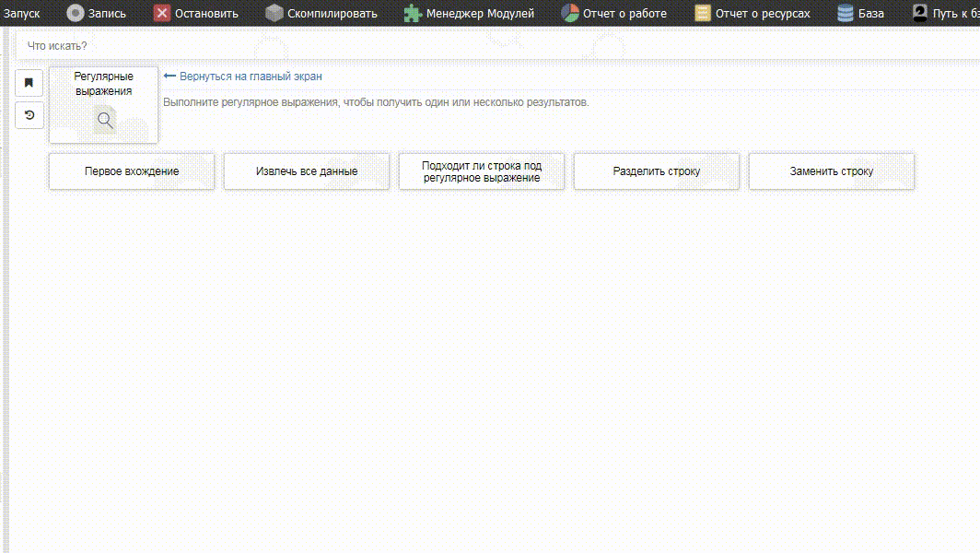Viewport: 980px width, 553px height.
Task: Click the Путь к браузеру icon
Action: [920, 13]
